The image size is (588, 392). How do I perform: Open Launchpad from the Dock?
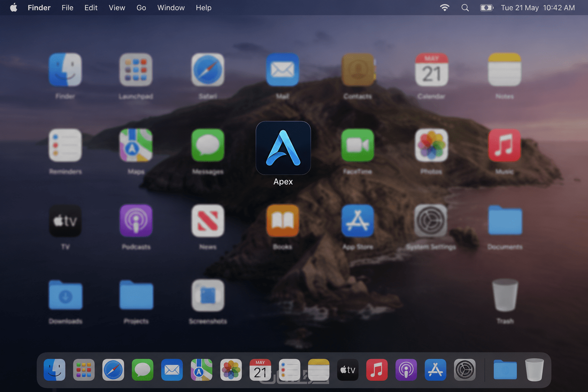(x=84, y=370)
